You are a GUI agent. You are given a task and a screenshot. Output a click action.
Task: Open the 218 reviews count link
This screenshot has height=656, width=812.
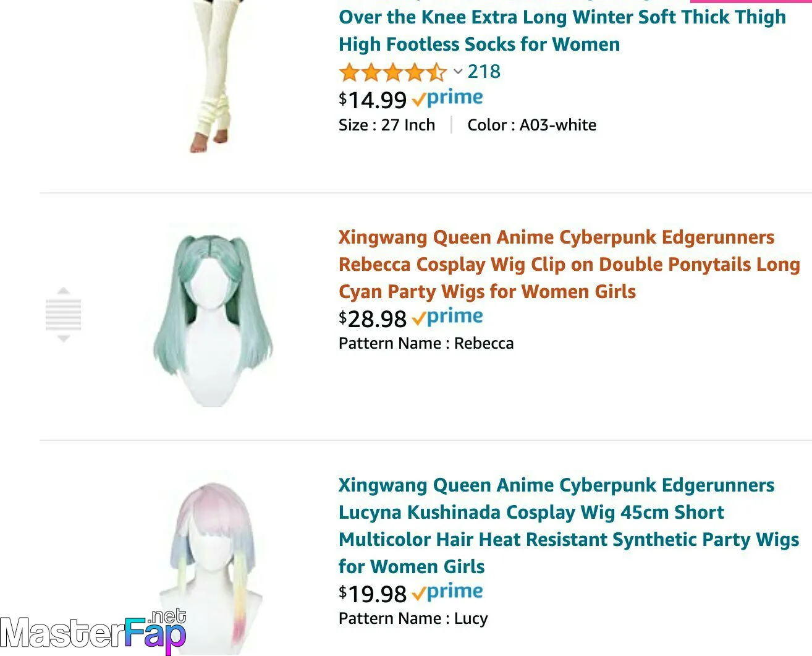484,72
